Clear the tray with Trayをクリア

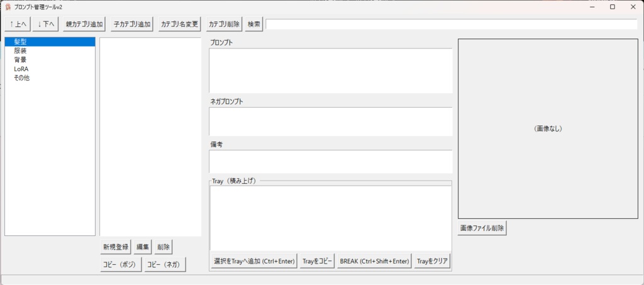click(x=433, y=261)
